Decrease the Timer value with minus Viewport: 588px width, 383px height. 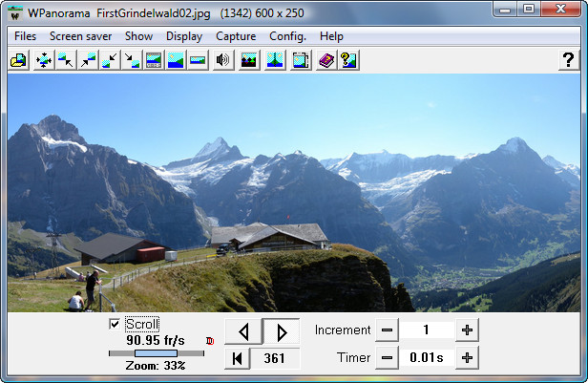point(387,358)
